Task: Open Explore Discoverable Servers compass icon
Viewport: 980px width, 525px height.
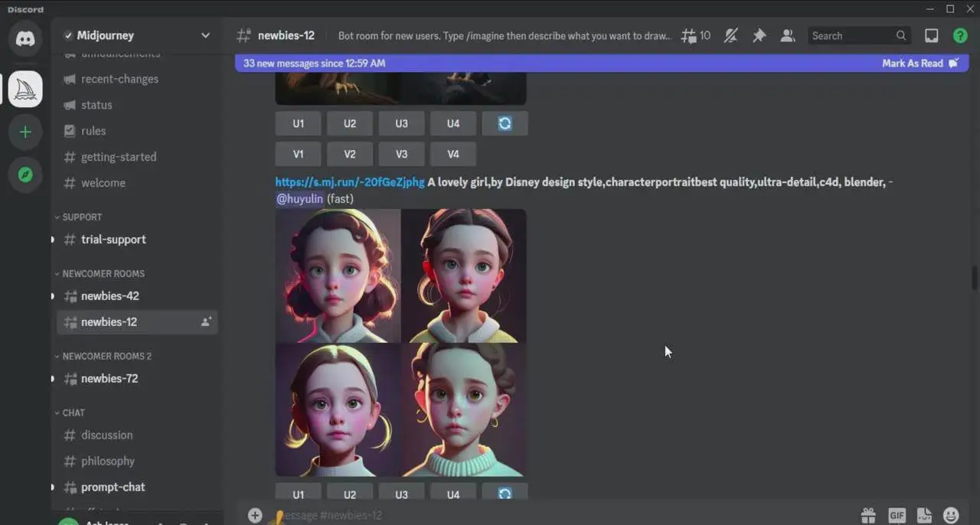Action: 25,175
